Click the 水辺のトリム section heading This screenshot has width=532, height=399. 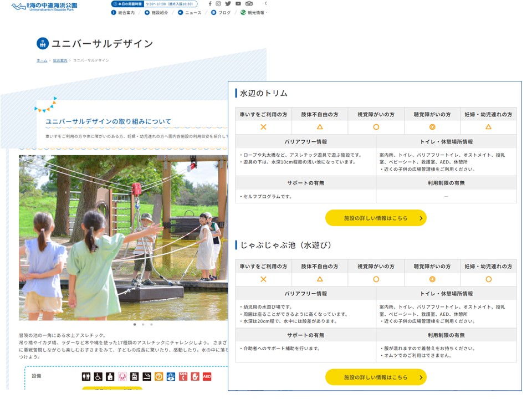[264, 93]
